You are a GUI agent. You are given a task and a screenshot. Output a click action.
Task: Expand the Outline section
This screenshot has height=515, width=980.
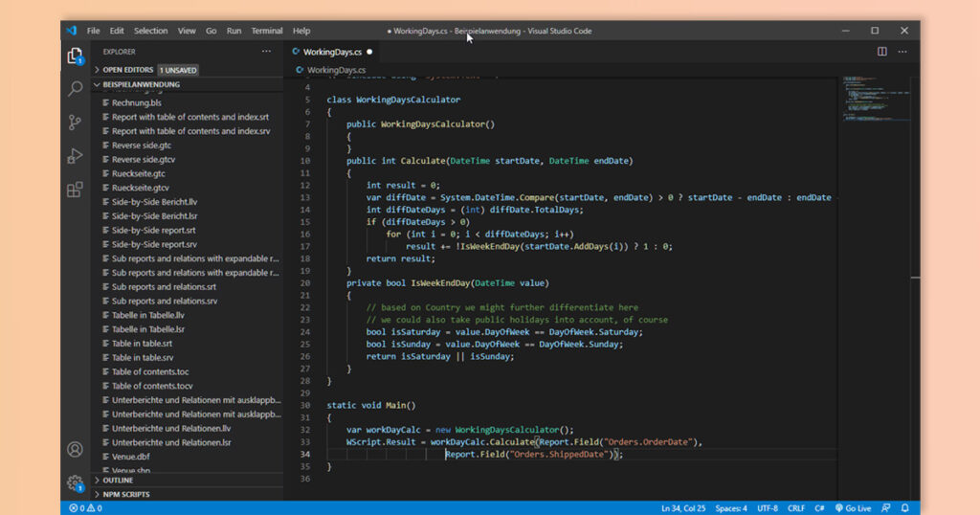click(118, 481)
